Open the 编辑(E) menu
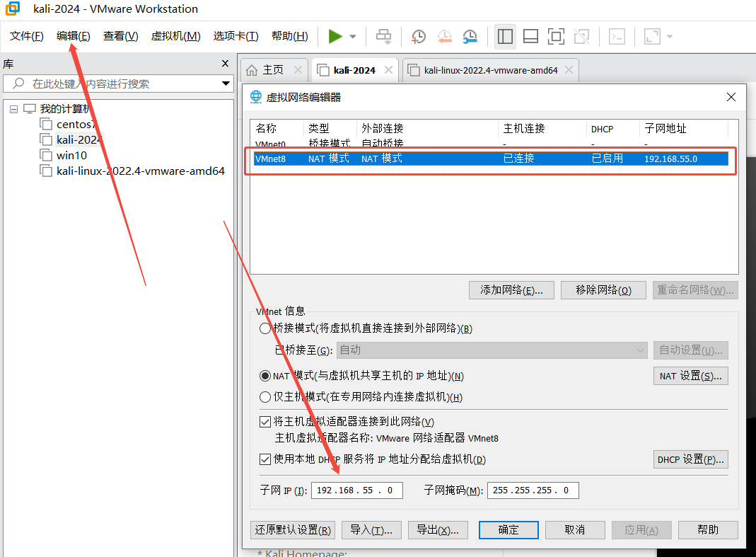The height and width of the screenshot is (557, 756). (74, 36)
